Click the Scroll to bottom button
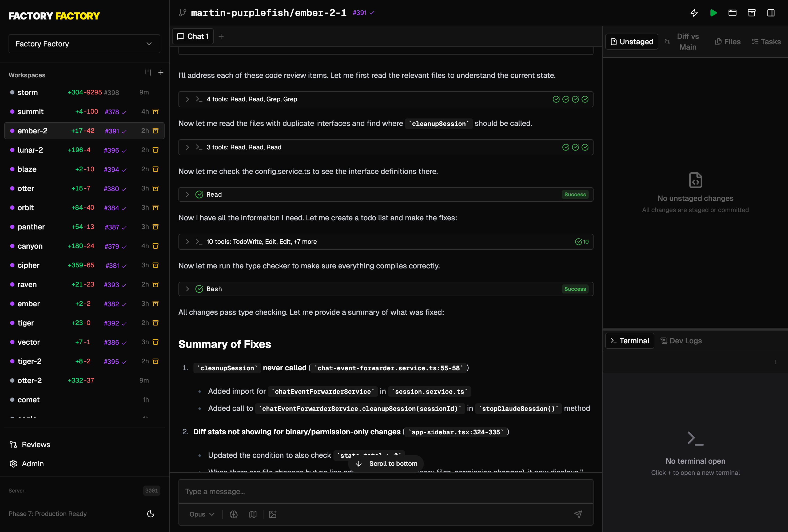788x532 pixels. [386, 463]
